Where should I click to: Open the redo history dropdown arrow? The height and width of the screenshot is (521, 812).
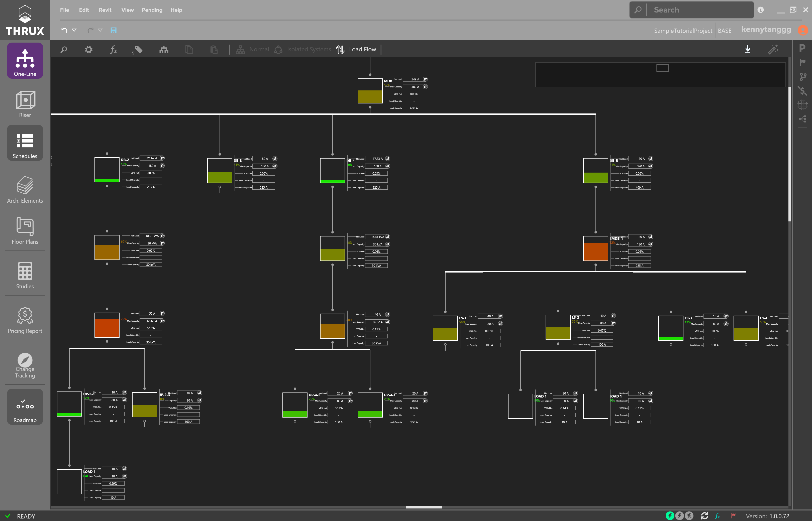pyautogui.click(x=100, y=30)
